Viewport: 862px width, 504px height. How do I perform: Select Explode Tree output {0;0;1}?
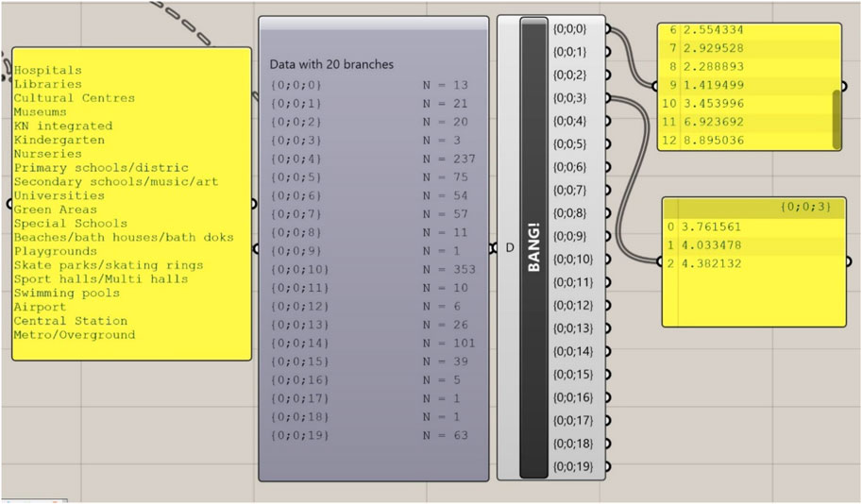pos(570,52)
